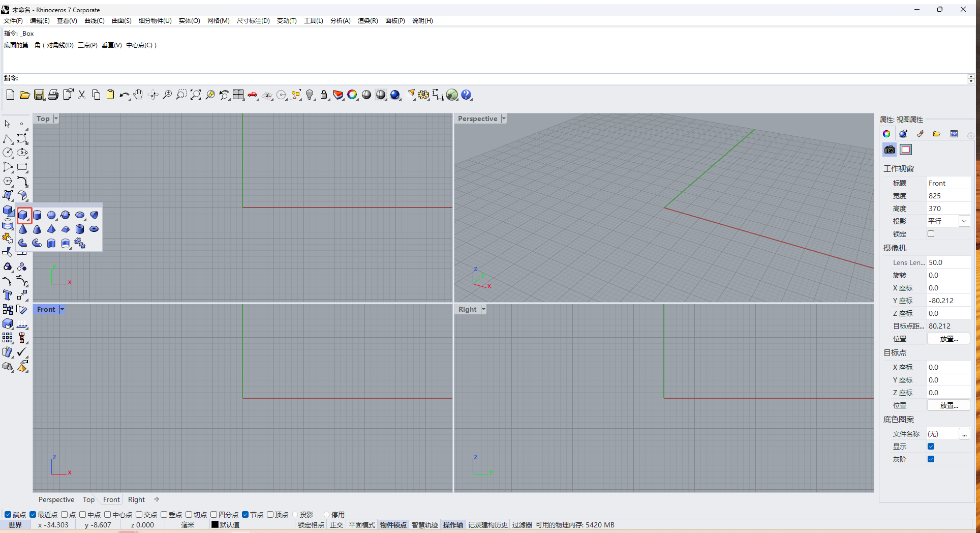The image size is (980, 533).
Task: Click the light bulb Hide objects icon
Action: pyautogui.click(x=310, y=95)
